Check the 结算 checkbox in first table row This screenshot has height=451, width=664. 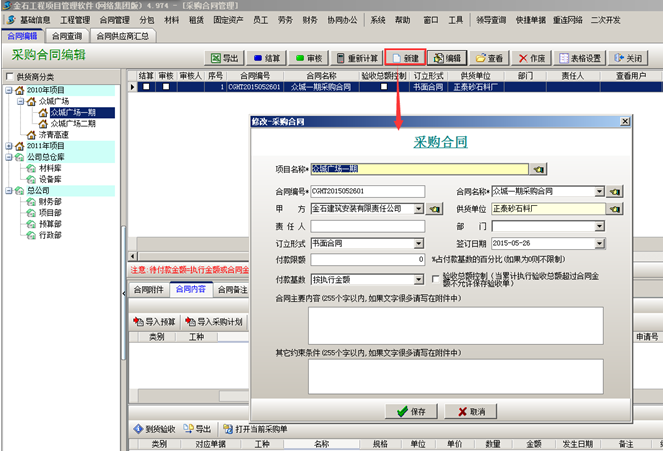tap(145, 87)
